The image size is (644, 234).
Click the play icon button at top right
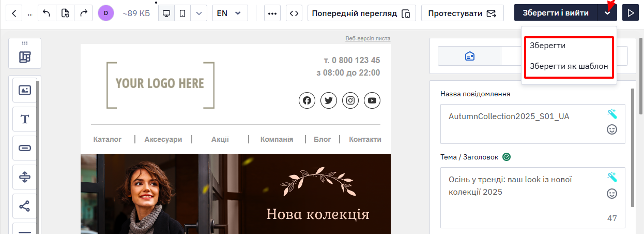[630, 13]
